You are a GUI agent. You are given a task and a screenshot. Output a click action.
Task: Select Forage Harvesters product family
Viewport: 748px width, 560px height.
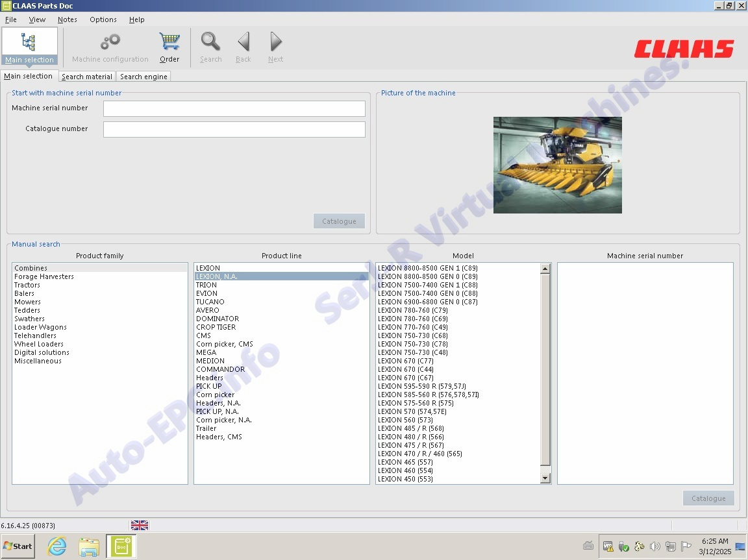pos(44,276)
